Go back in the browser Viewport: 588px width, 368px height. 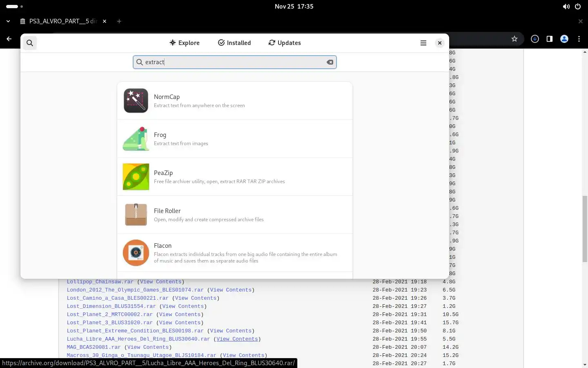(x=9, y=39)
